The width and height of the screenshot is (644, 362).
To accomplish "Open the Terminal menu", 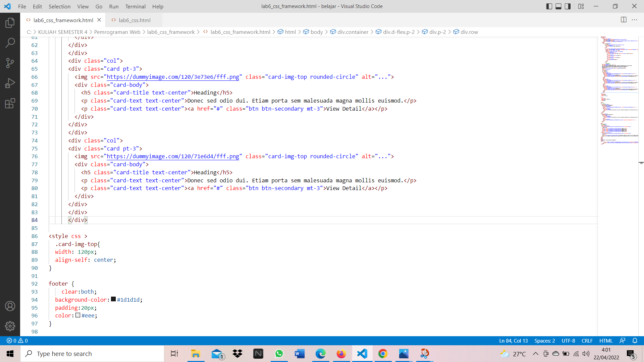I will pyautogui.click(x=135, y=6).
